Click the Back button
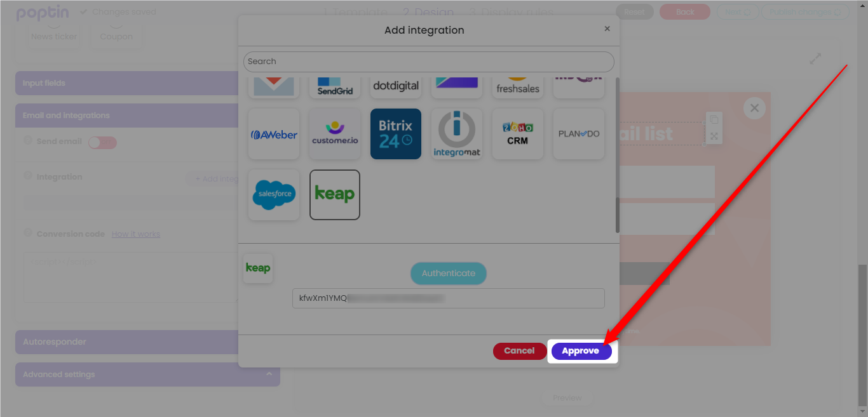 coord(685,12)
